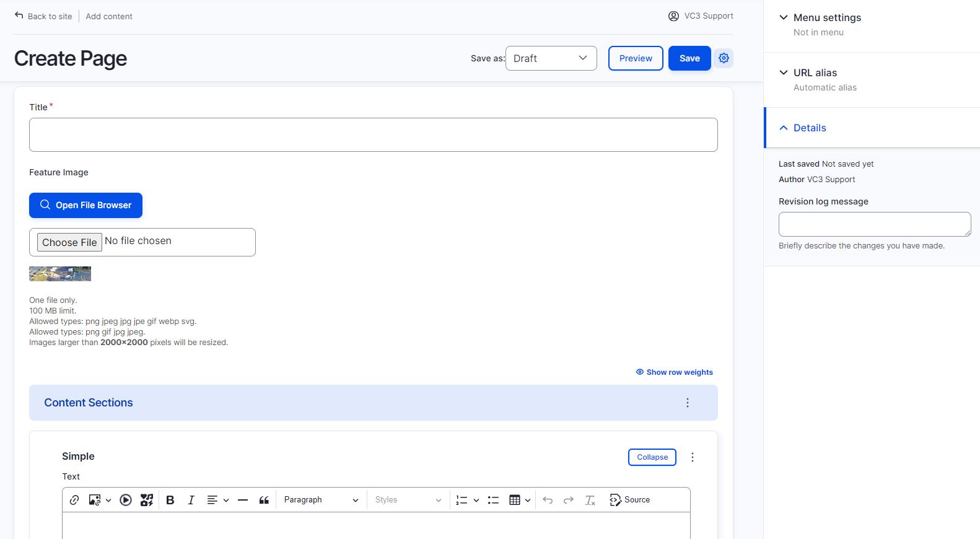This screenshot has height=539, width=980.
Task: Click the Open File Browser button
Action: point(85,205)
